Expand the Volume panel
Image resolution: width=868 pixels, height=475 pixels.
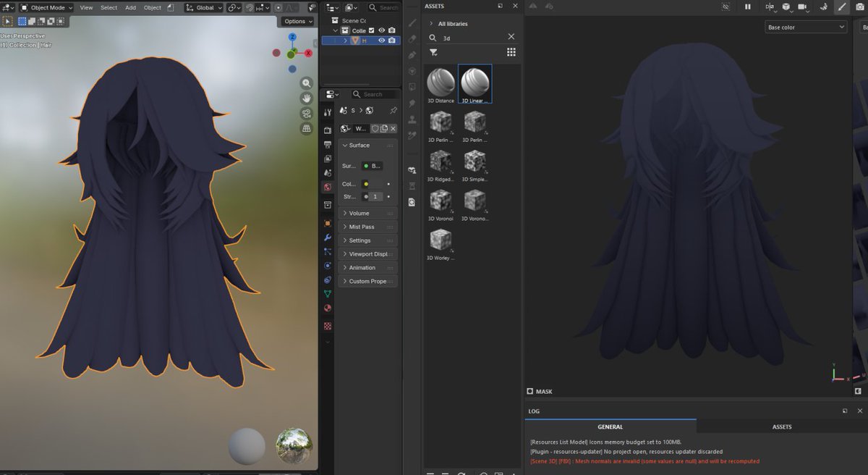pyautogui.click(x=367, y=213)
